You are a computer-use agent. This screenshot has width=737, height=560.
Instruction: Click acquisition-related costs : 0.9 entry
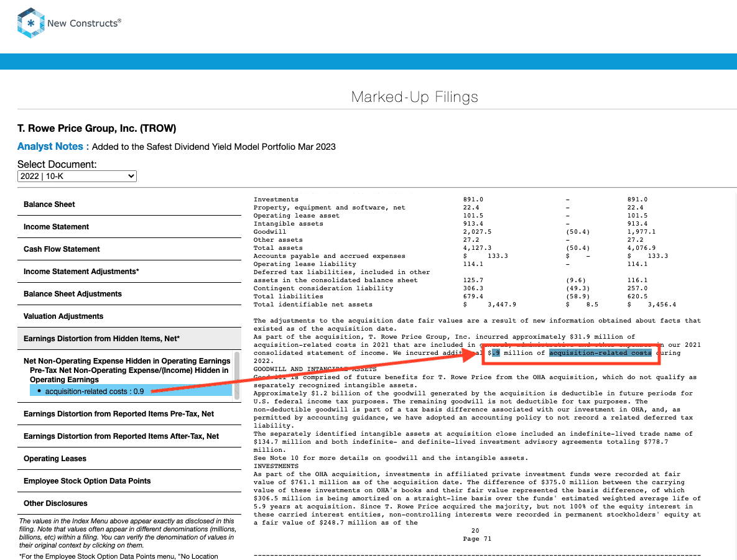(x=131, y=392)
